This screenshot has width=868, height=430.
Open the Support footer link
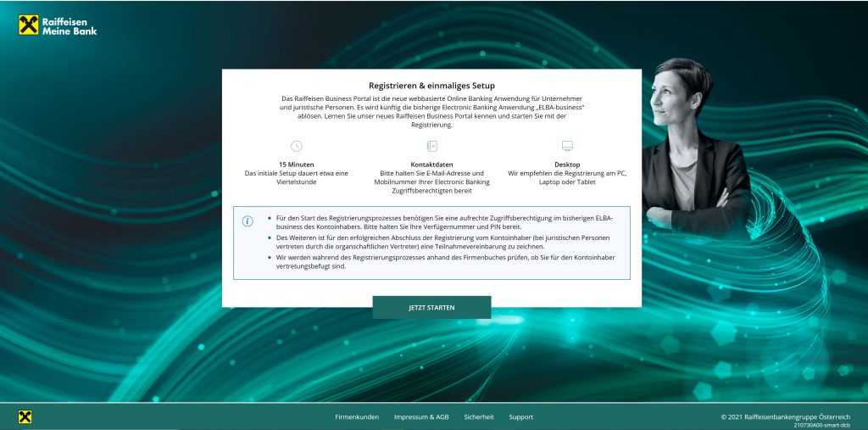[x=520, y=417]
